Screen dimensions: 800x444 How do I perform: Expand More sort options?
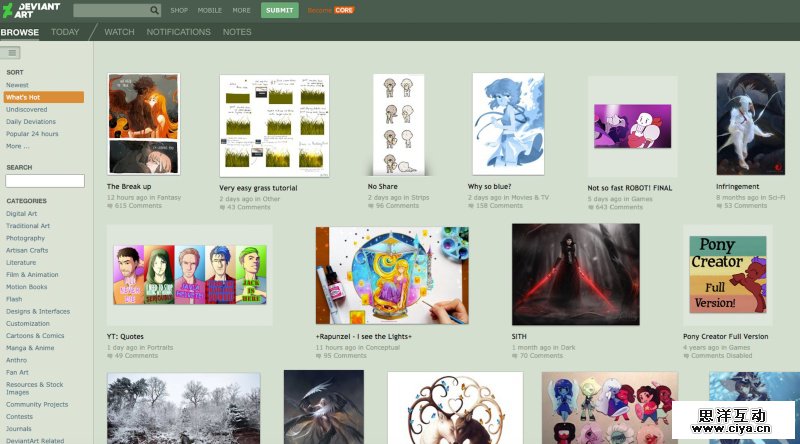coord(18,146)
